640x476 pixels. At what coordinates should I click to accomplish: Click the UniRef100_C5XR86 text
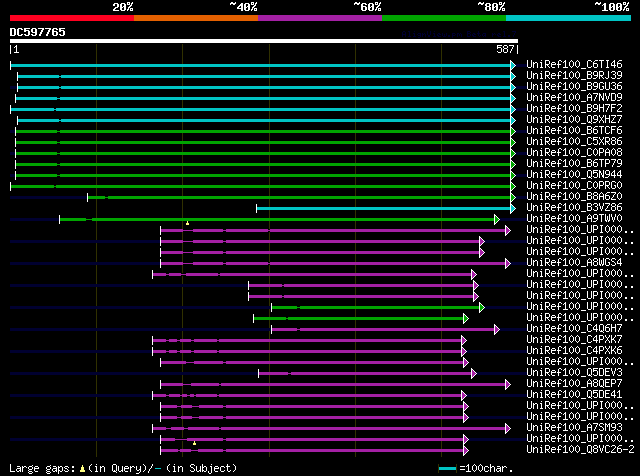tap(574, 142)
